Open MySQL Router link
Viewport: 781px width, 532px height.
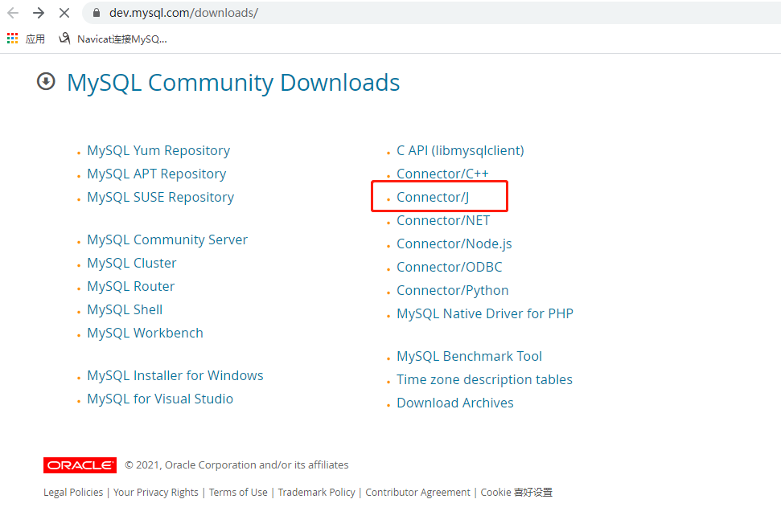(x=131, y=286)
